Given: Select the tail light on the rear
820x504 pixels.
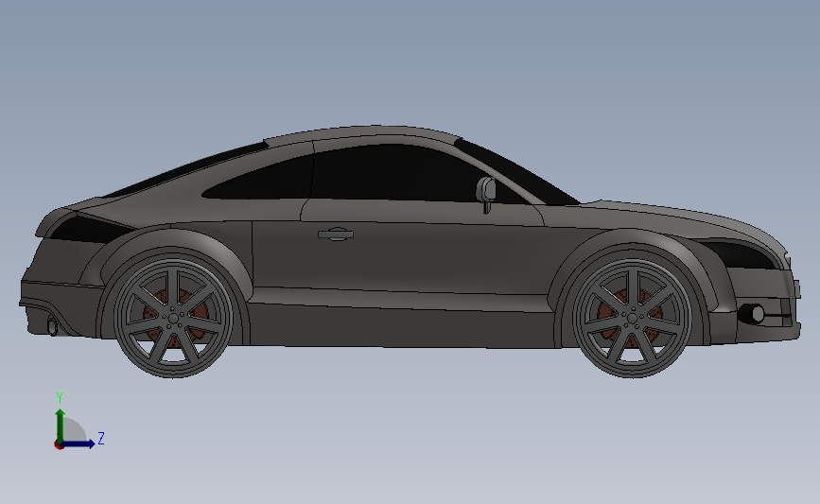Looking at the screenshot, I should pyautogui.click(x=88, y=230).
